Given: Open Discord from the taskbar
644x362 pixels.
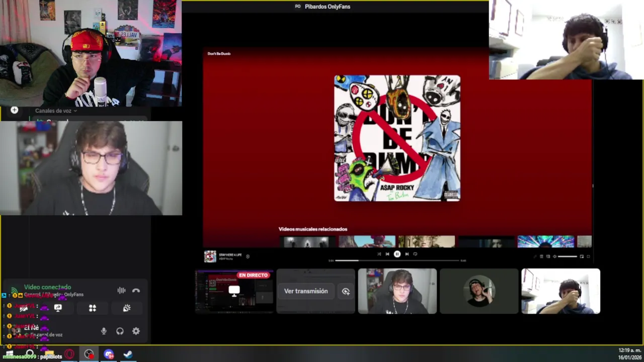Looking at the screenshot, I should (109, 354).
